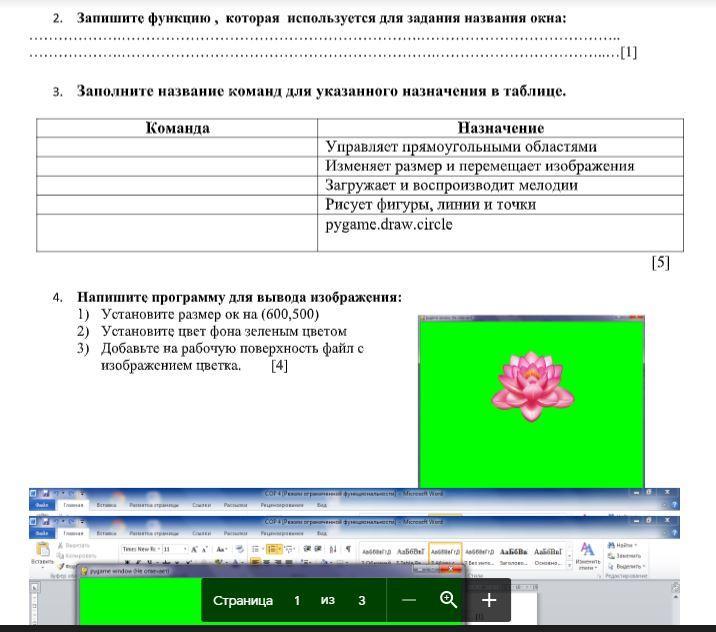Click the magnifier zoom reset icon
Viewport: 716px width, 632px height.
[x=448, y=600]
